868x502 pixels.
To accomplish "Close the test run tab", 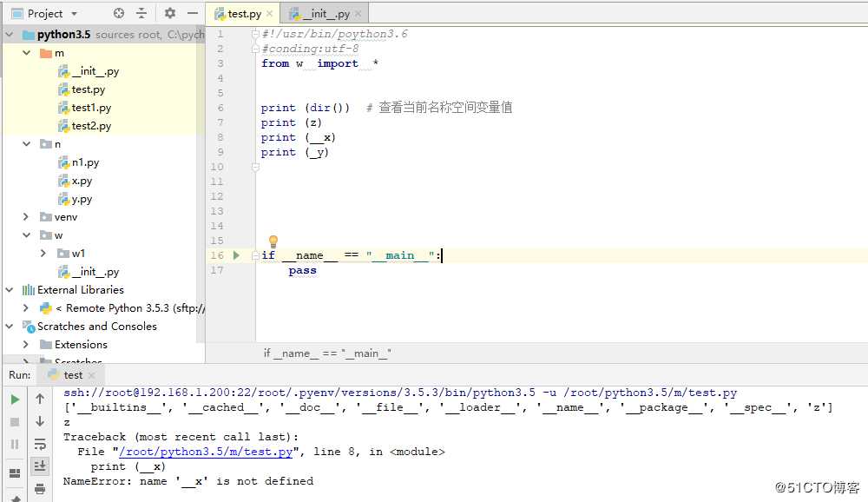I will pyautogui.click(x=92, y=376).
